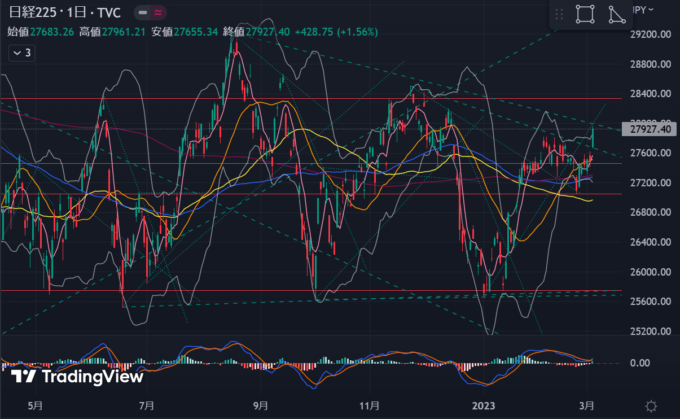Viewport: 680px width, 419px height.
Task: Click the 3月 label on time axis
Action: [x=591, y=405]
